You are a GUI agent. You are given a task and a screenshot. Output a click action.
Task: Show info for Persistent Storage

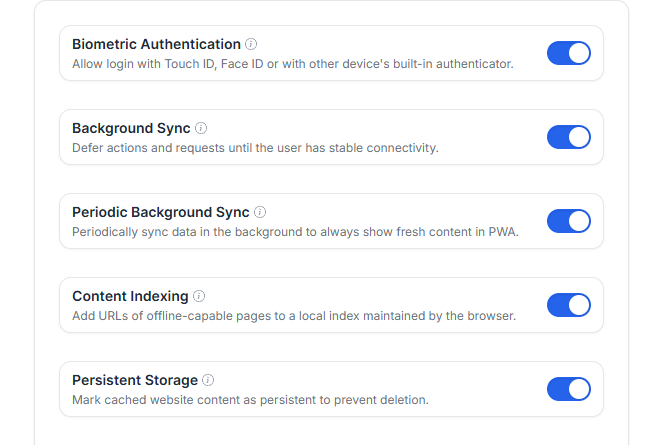click(208, 380)
